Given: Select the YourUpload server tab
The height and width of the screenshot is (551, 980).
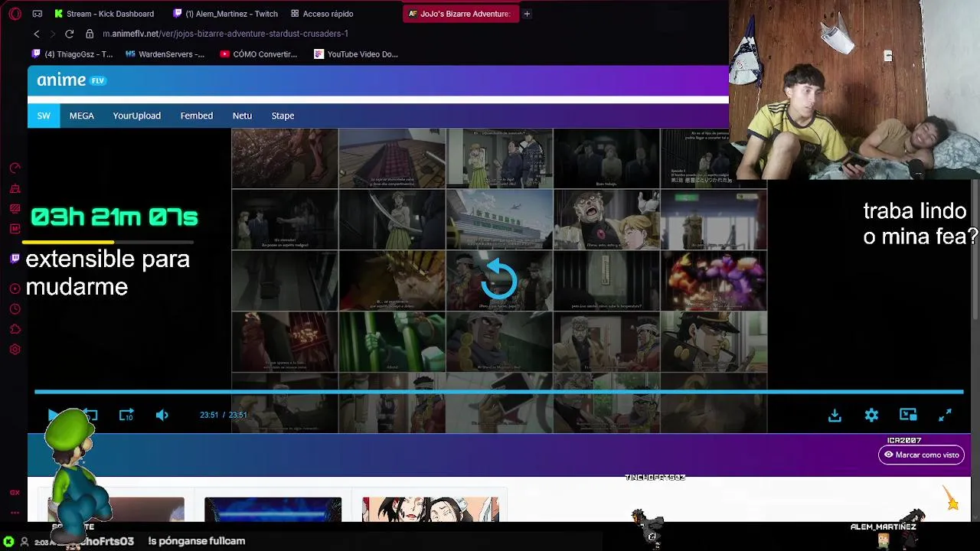Looking at the screenshot, I should pos(137,116).
